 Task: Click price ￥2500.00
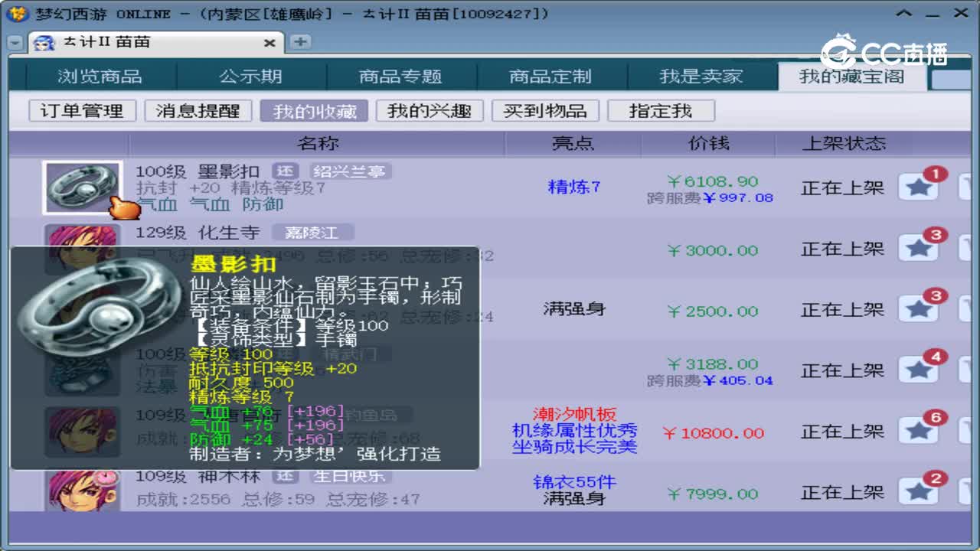click(712, 311)
